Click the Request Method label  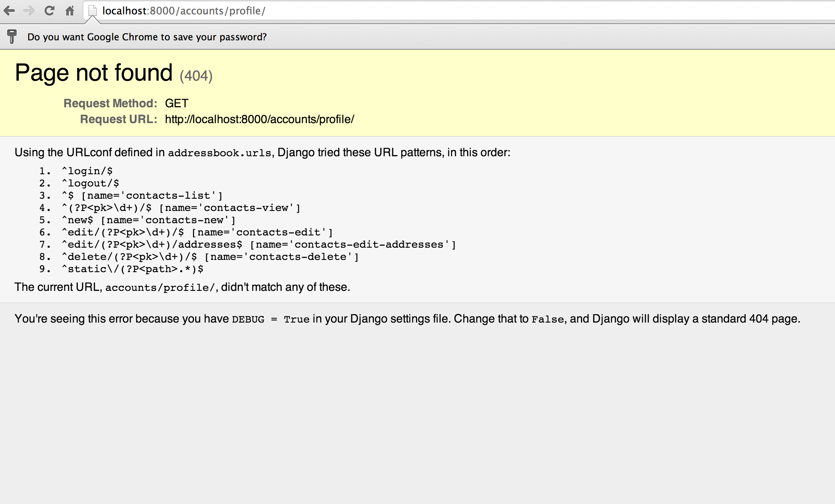(x=110, y=103)
